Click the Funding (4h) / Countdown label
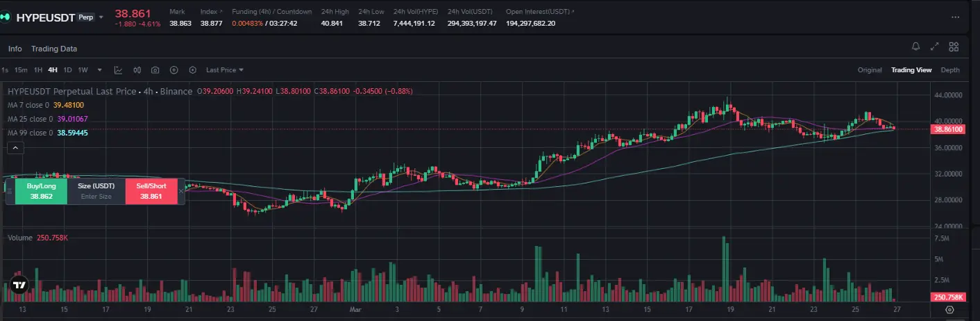The image size is (980, 321). coord(272,12)
